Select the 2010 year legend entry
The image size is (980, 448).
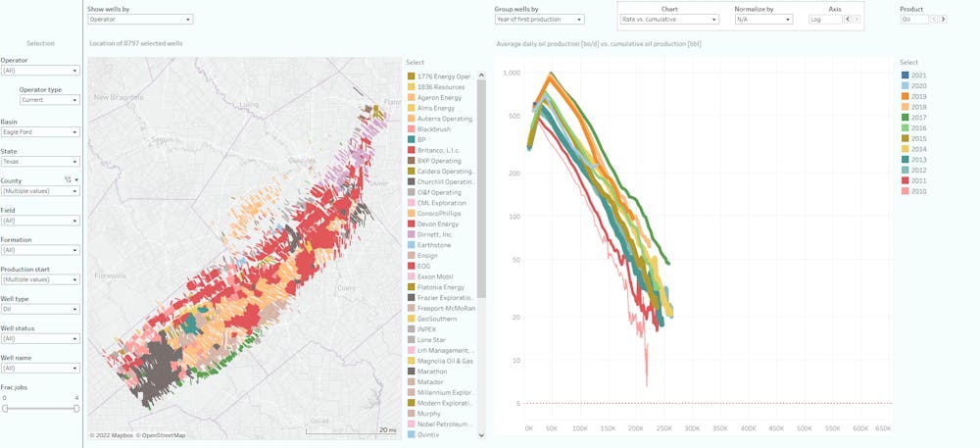pos(913,192)
